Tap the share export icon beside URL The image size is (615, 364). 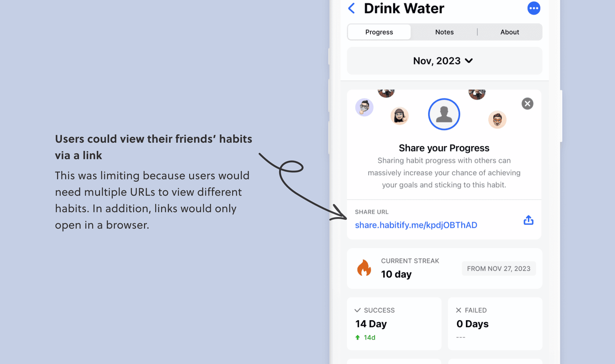pyautogui.click(x=528, y=220)
